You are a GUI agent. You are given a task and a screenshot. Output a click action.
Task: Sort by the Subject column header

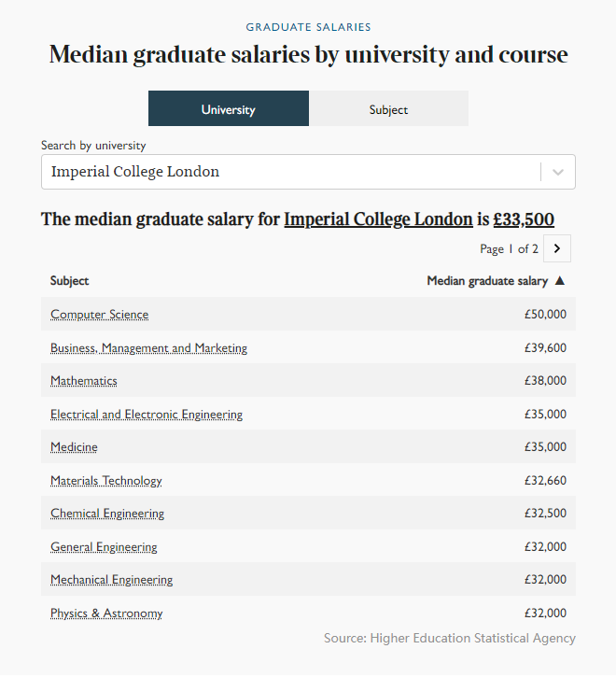tap(70, 280)
